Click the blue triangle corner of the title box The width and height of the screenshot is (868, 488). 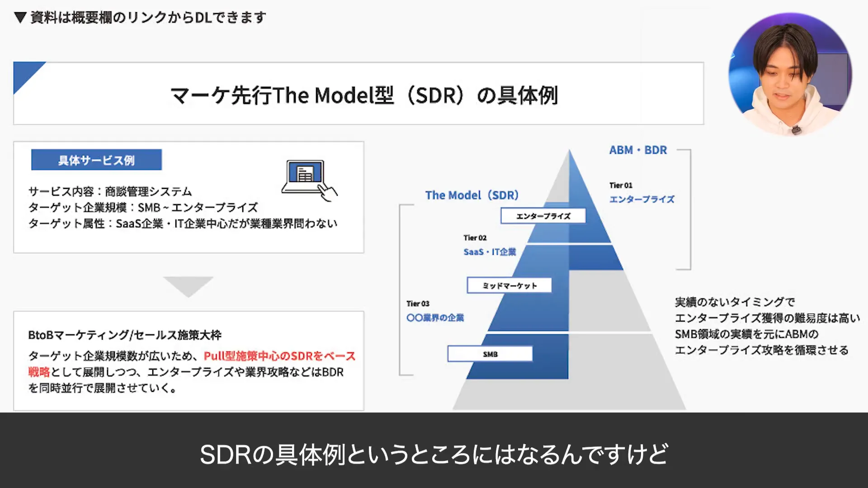pos(24,73)
